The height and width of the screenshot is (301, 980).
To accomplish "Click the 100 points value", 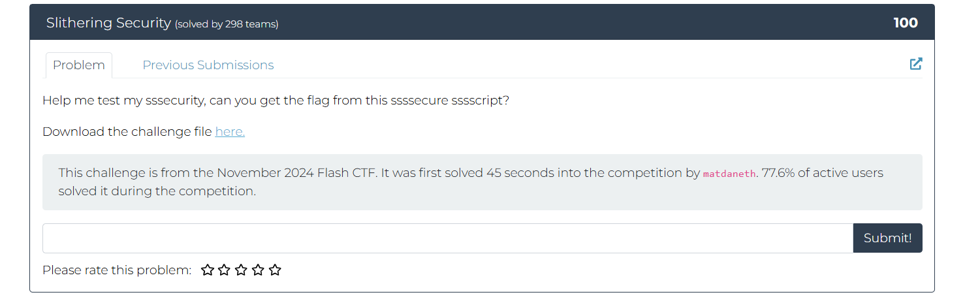I will coord(906,23).
